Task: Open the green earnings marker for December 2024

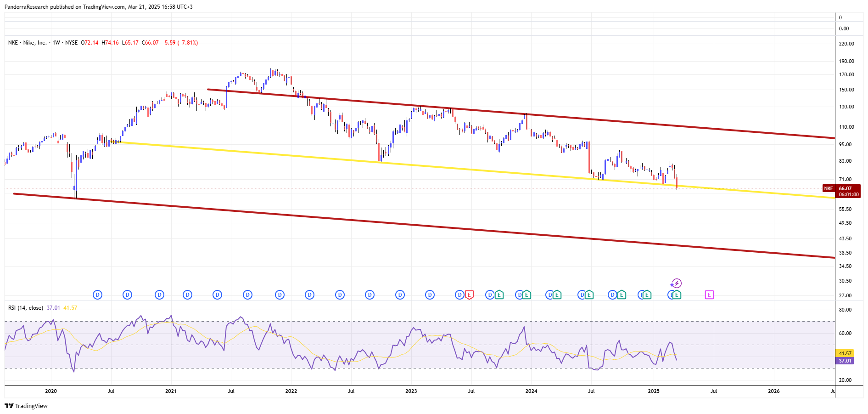Action: [647, 295]
